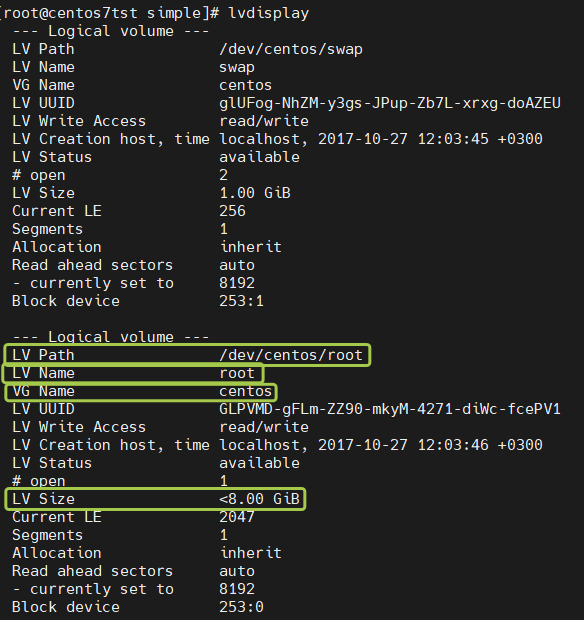
Task: Click the second Logical volume header
Action: 111,337
